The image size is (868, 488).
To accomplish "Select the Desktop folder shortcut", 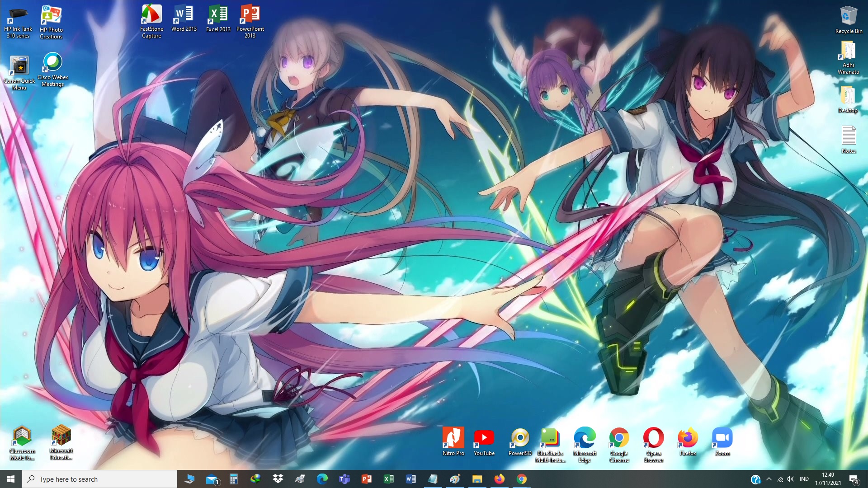I will tap(848, 99).
